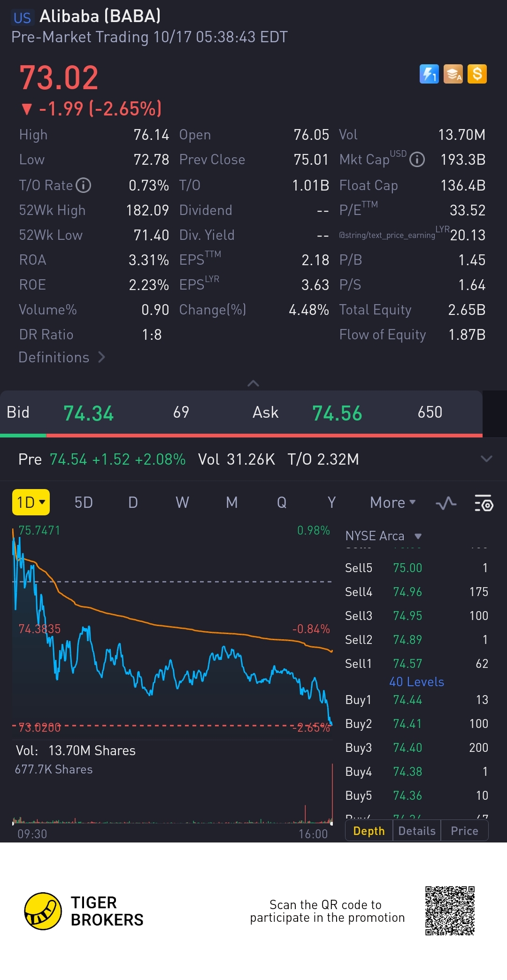Open the chart indicator waveform icon
The width and height of the screenshot is (507, 980).
coord(446,503)
